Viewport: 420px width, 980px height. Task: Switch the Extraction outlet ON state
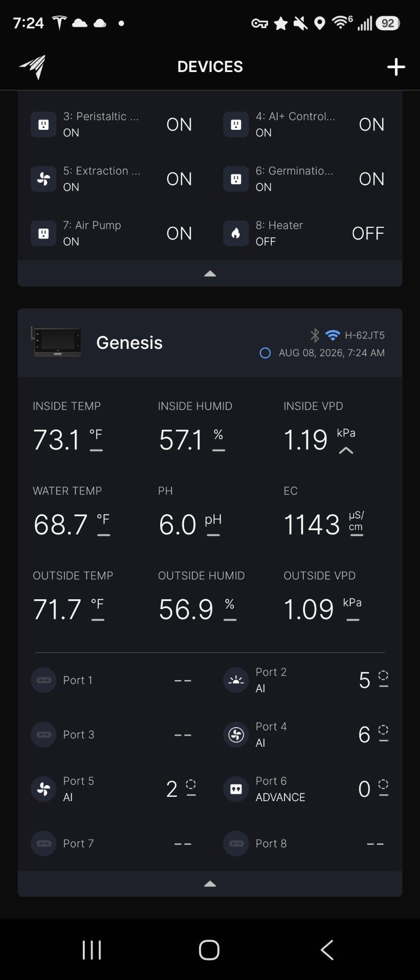tap(179, 179)
